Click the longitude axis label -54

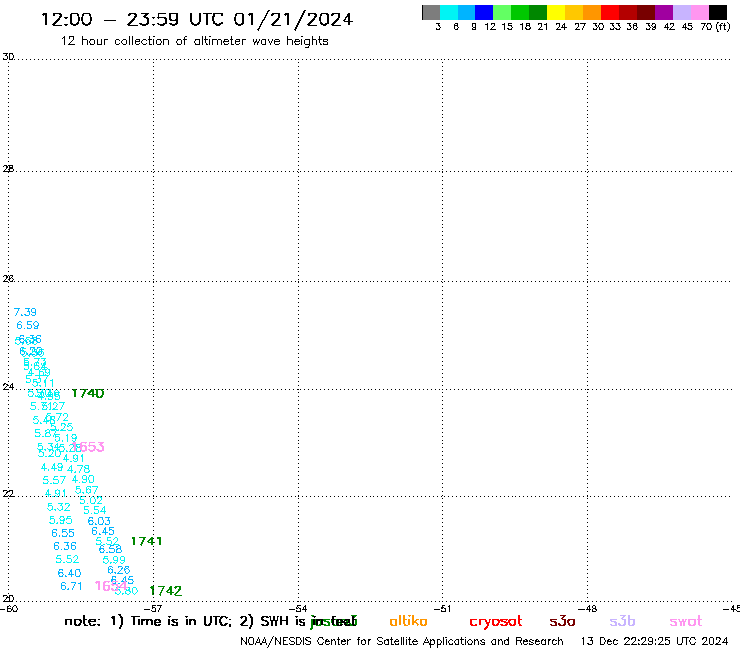299,609
